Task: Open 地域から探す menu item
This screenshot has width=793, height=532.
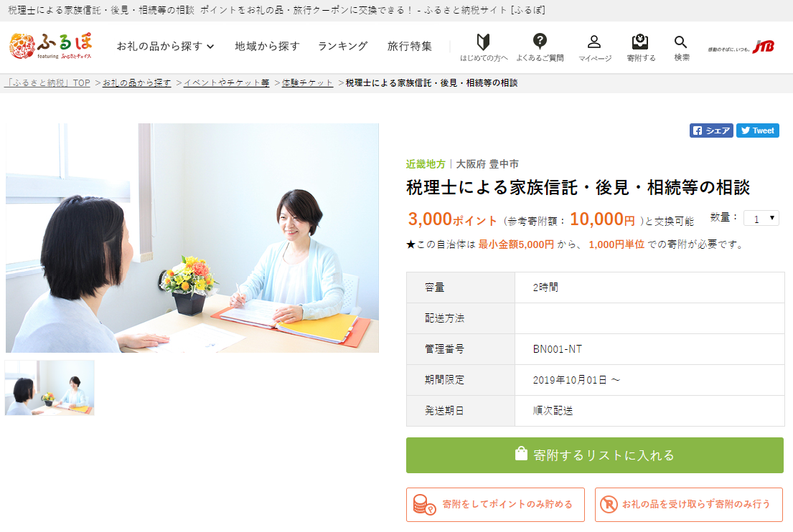Action: click(x=267, y=46)
